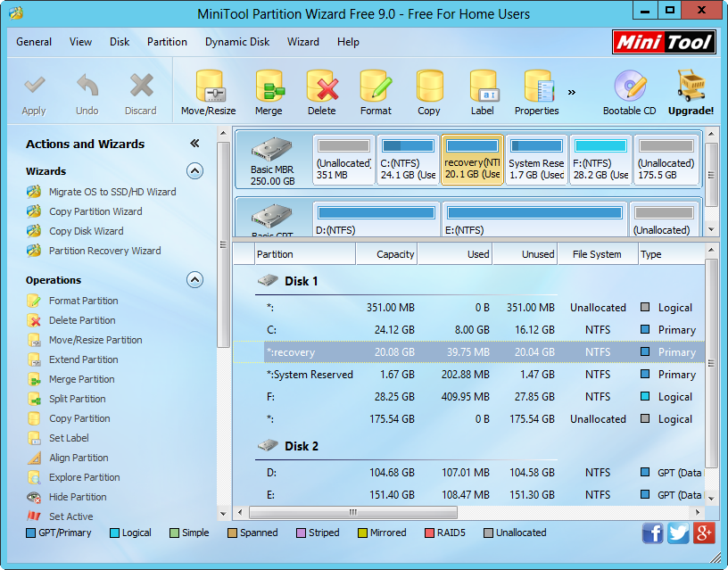Open the Disk menu
The image size is (728, 570).
120,42
